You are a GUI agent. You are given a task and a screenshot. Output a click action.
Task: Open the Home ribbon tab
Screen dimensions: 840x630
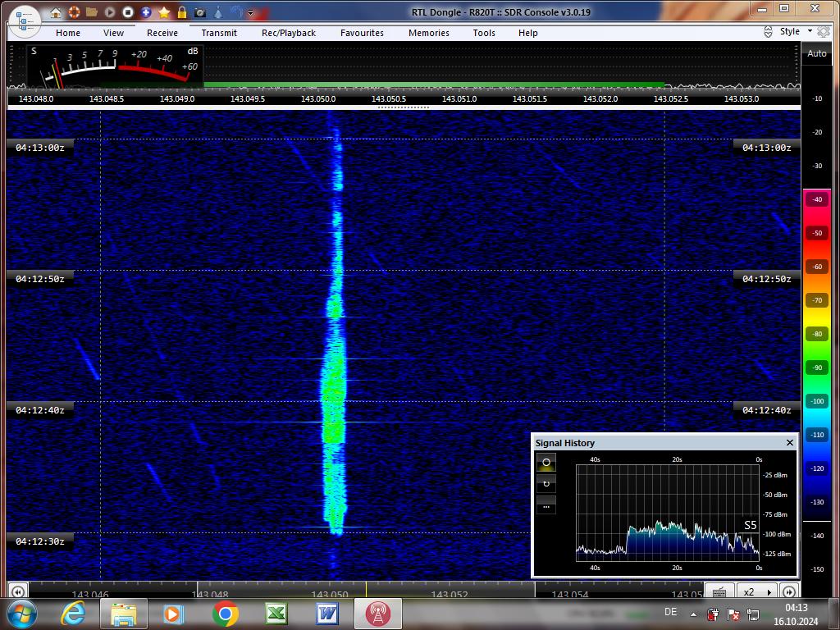(x=68, y=33)
